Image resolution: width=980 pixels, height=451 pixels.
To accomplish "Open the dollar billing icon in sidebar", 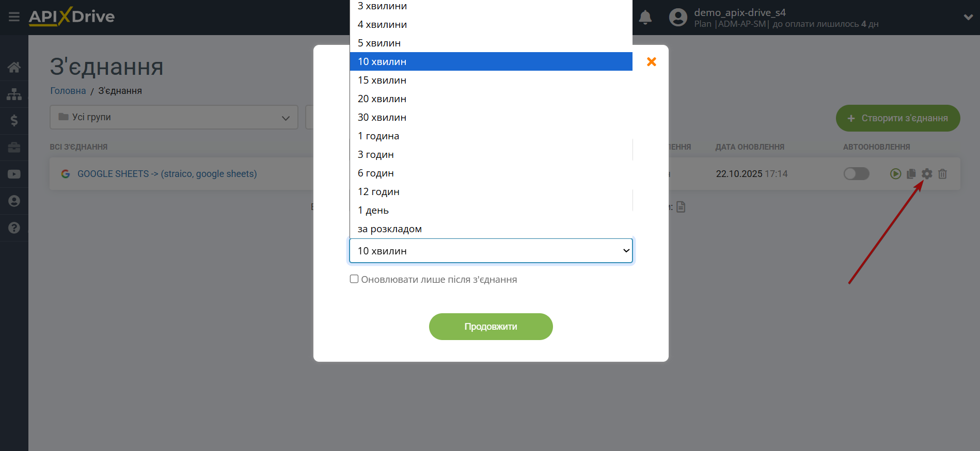I will click(14, 121).
